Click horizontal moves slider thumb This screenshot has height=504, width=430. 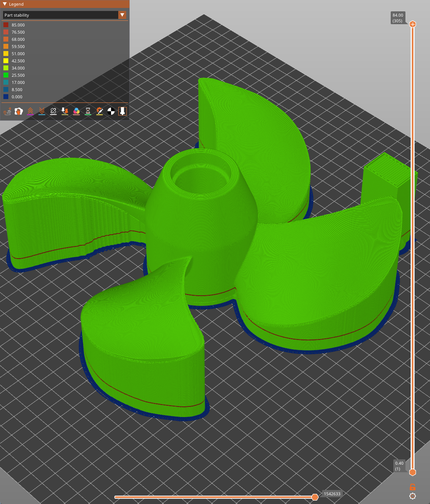pos(315,497)
